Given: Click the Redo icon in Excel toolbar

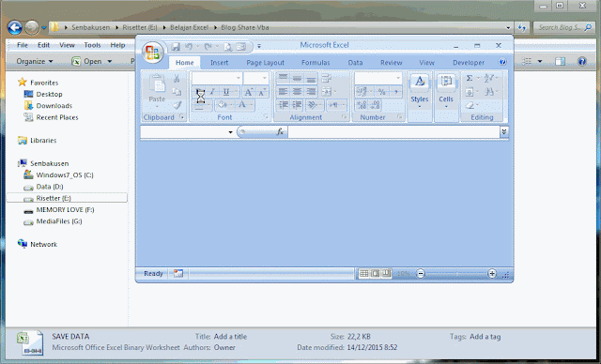Looking at the screenshot, I should pos(208,47).
